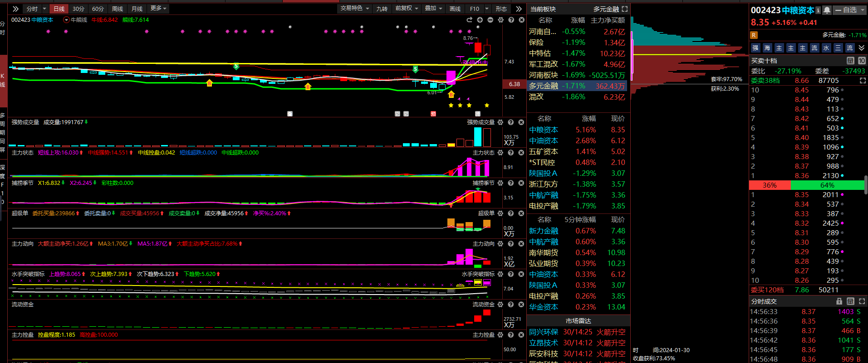Zoom in main chart with plus icon
This screenshot has height=363, width=868.
coord(480,20)
